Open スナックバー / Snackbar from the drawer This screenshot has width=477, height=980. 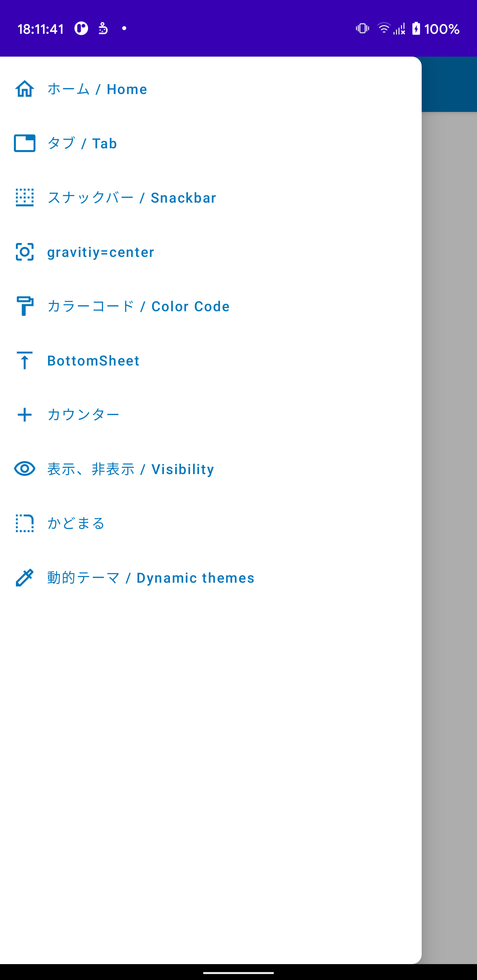click(x=131, y=197)
